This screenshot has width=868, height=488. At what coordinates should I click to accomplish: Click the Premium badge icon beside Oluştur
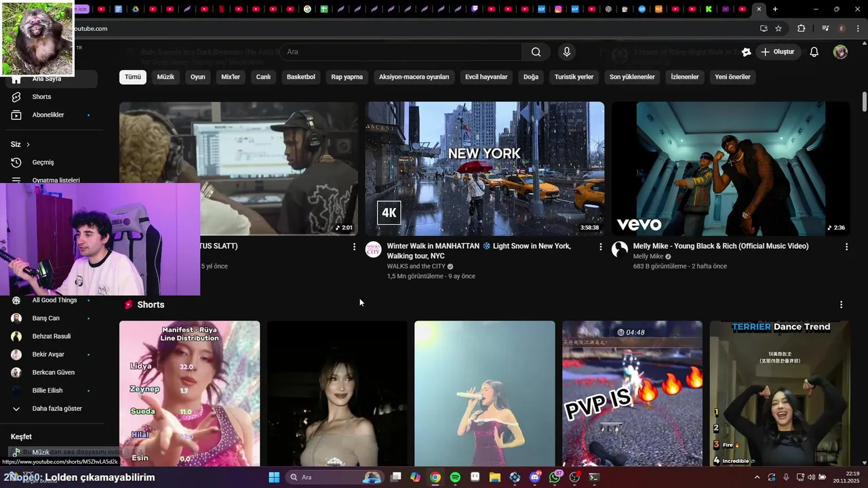[747, 52]
